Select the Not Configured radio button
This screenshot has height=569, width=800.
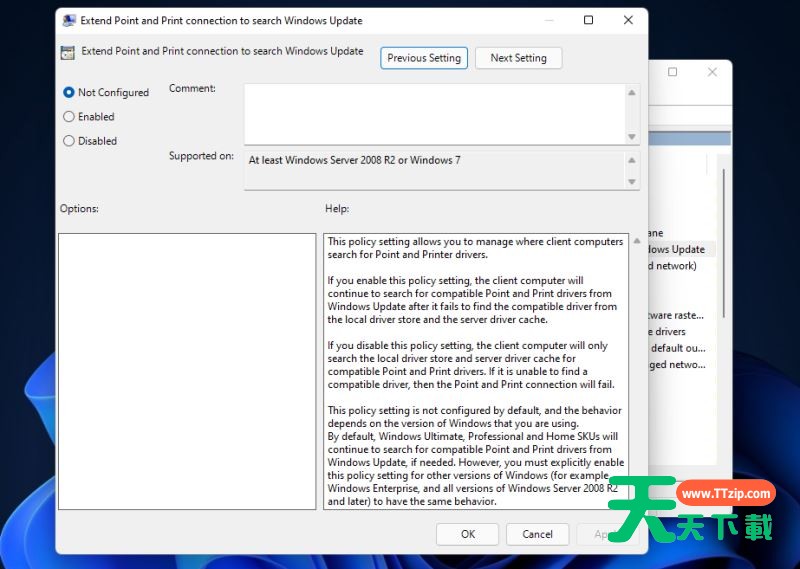(x=68, y=92)
